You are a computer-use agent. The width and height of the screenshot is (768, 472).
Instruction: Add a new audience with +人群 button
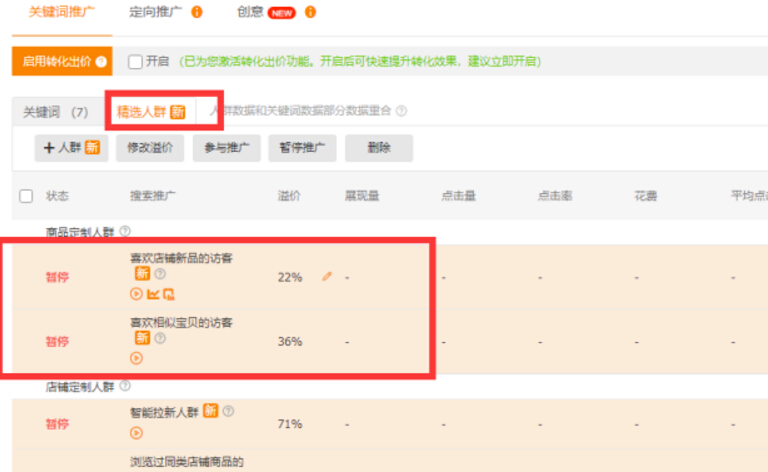[x=71, y=148]
